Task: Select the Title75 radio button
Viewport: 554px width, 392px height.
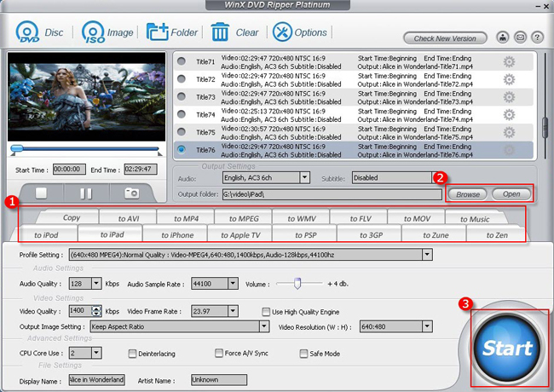Action: tap(182, 132)
